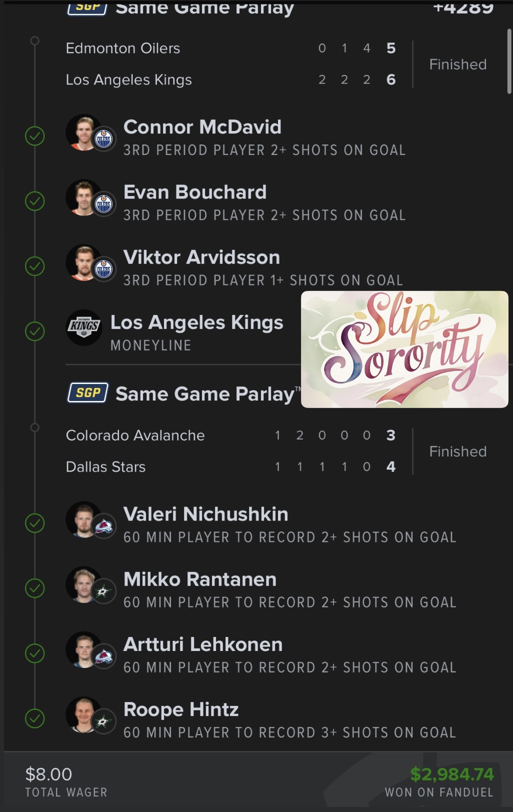The image size is (513, 812).
Task: Click the timeline node beside Edmonton Oilers
Action: pos(34,41)
